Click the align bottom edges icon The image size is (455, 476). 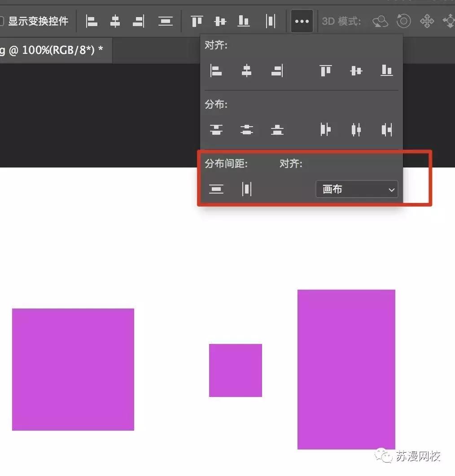tap(243, 21)
